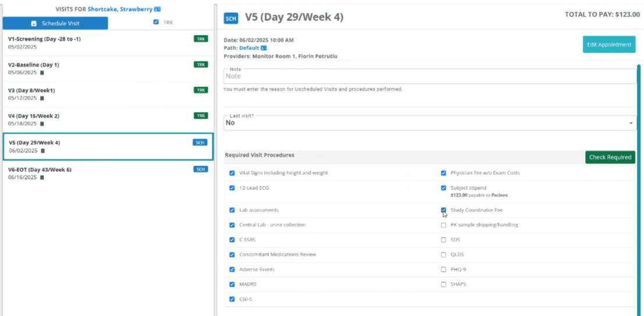Click the calendar icon in Schedule Visit
644x316 pixels.
point(34,23)
